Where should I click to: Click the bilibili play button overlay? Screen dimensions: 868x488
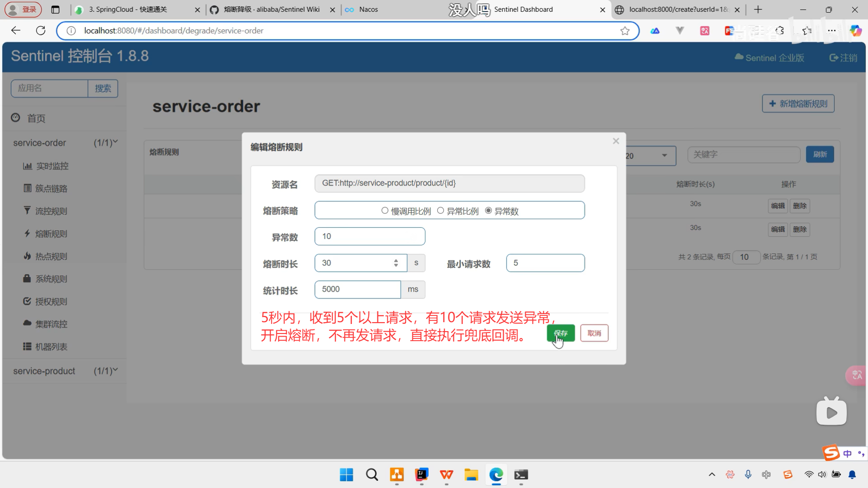coord(831,412)
